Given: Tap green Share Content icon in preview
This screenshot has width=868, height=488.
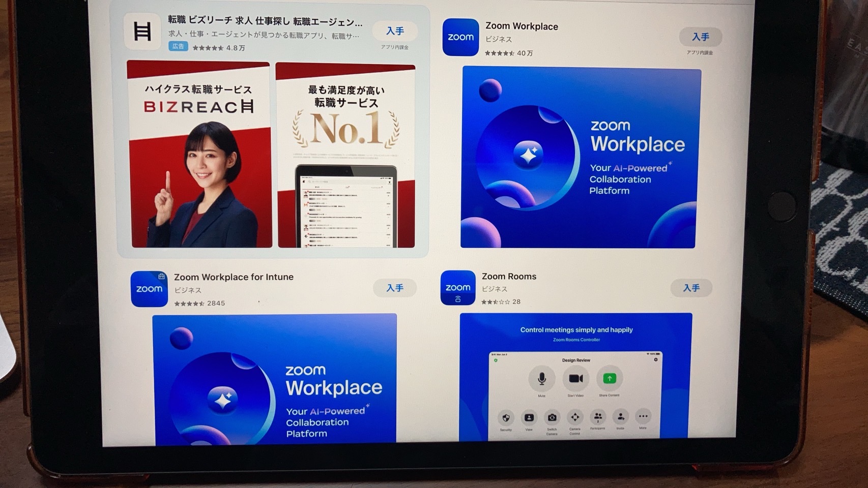Looking at the screenshot, I should (610, 378).
